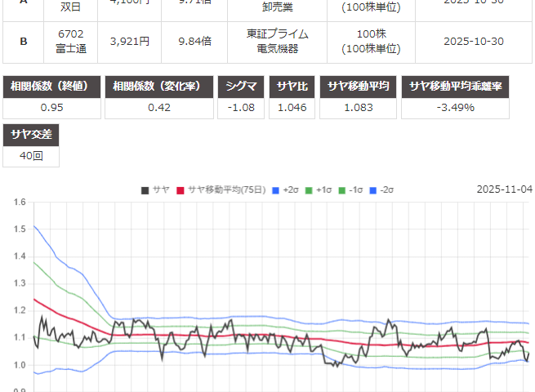This screenshot has width=535, height=392.
Task: Click the 3,921円 price cell
Action: tap(129, 42)
